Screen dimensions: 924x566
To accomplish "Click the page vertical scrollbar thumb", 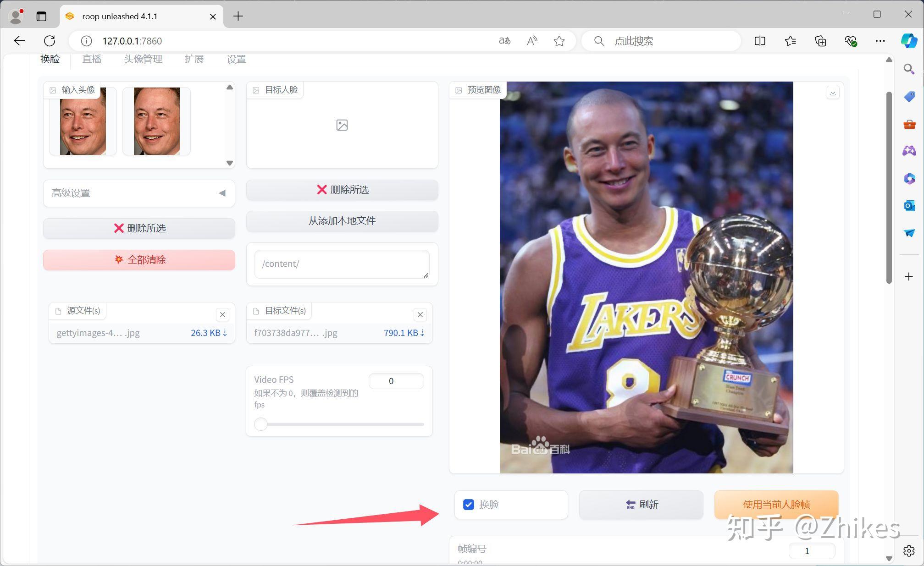I will coord(889,188).
